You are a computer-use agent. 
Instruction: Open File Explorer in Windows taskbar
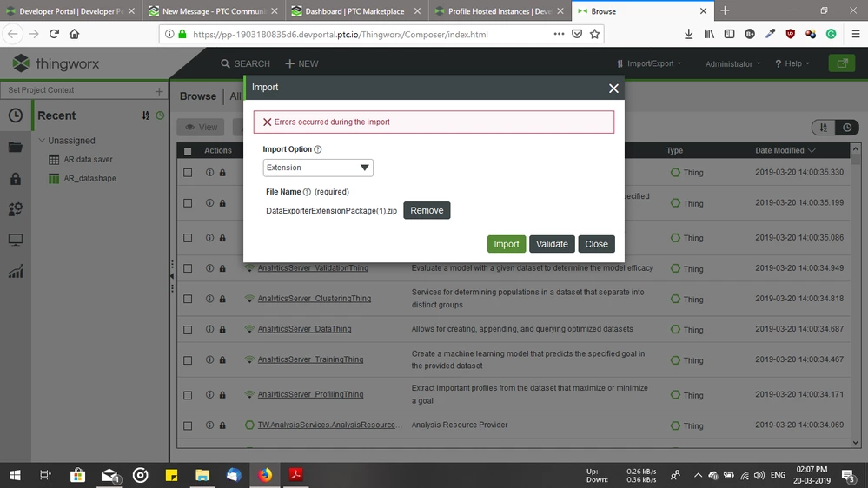pyautogui.click(x=202, y=475)
